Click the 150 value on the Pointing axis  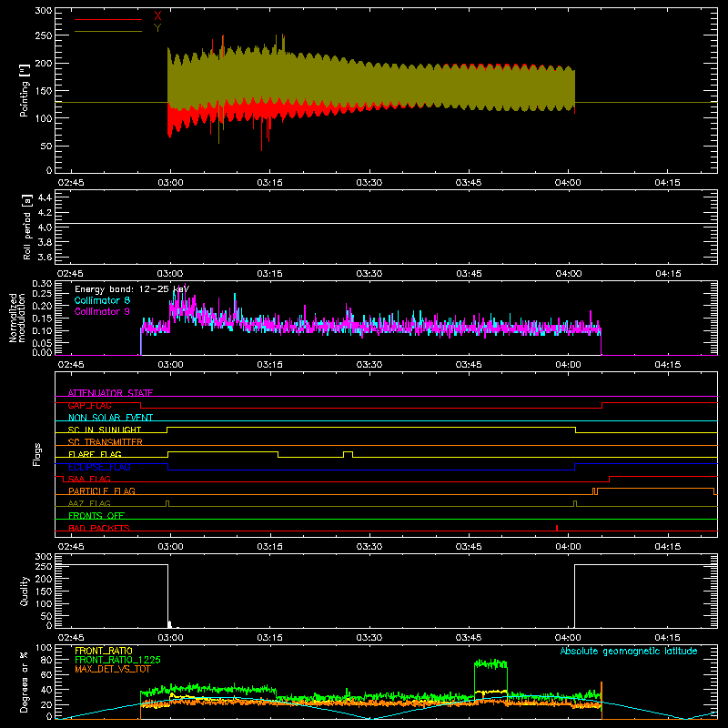tap(44, 90)
